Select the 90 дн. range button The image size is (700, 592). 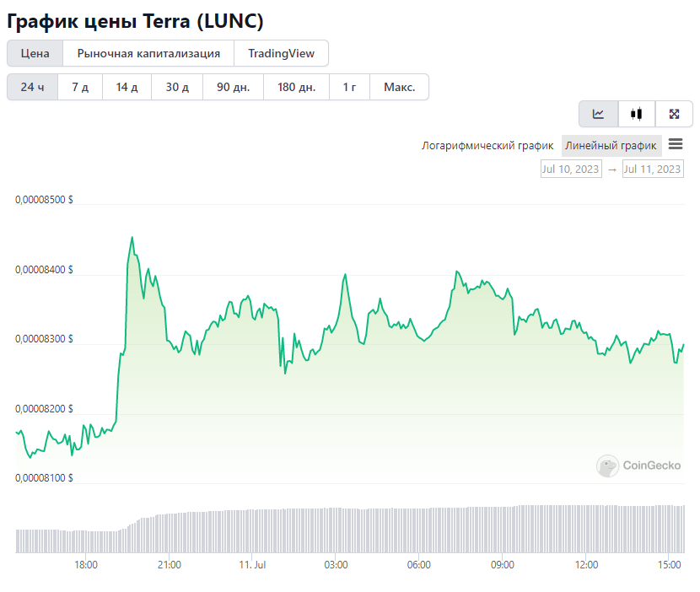(233, 87)
